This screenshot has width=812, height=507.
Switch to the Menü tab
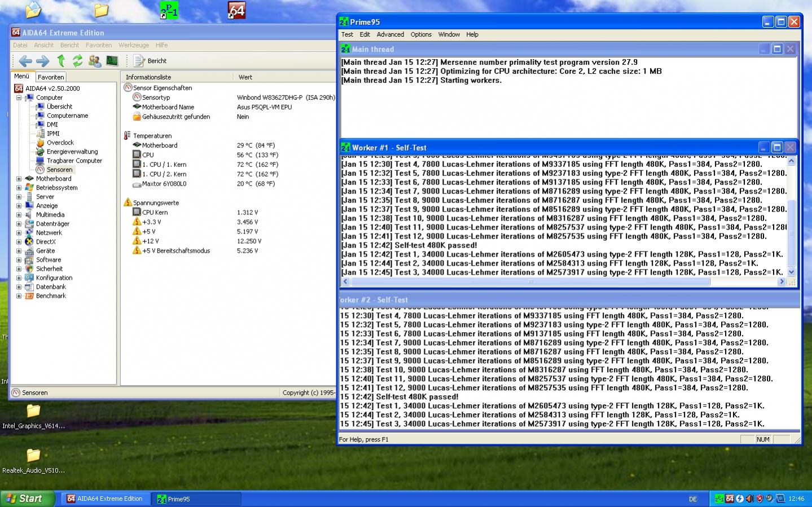pos(22,76)
